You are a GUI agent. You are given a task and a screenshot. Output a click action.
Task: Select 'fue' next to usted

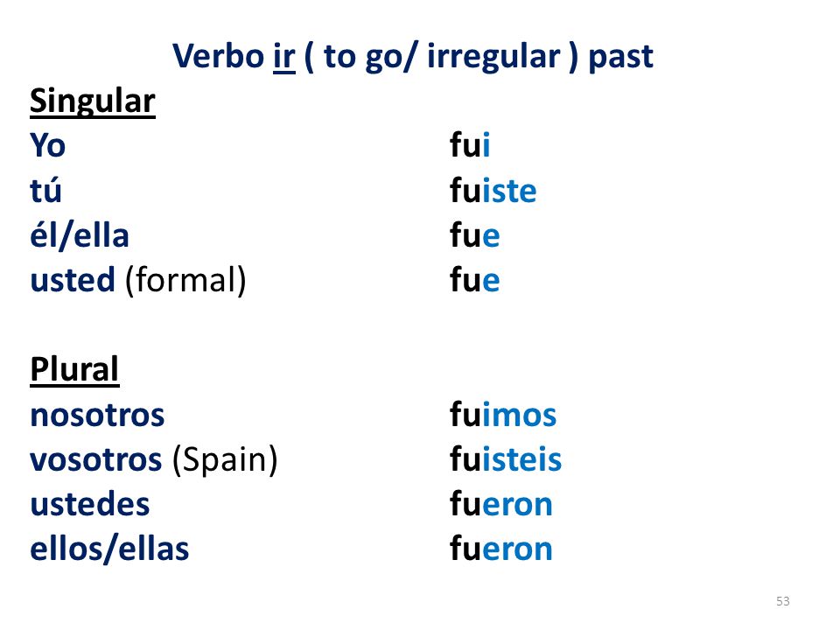474,280
